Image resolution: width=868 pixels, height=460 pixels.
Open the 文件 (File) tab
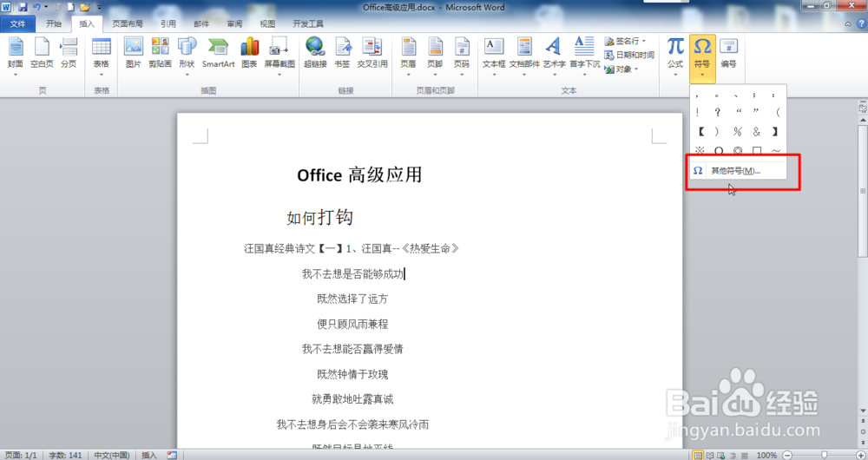tap(17, 23)
